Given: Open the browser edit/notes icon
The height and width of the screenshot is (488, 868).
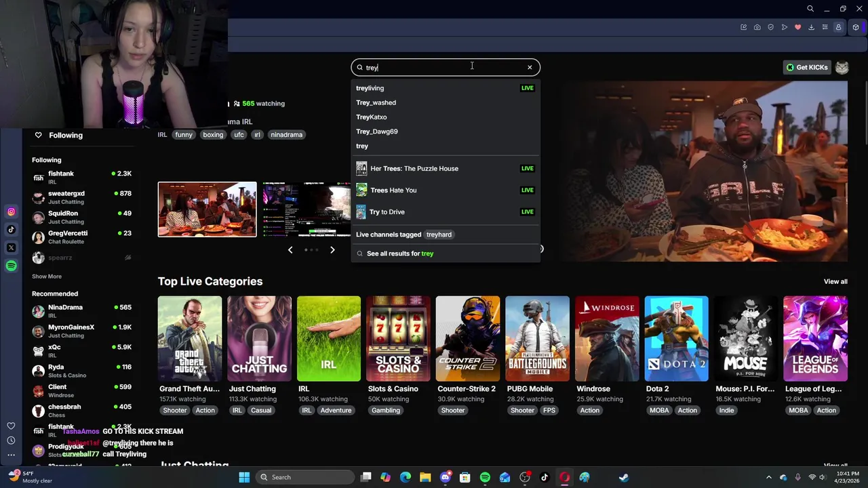Looking at the screenshot, I should pos(743,27).
